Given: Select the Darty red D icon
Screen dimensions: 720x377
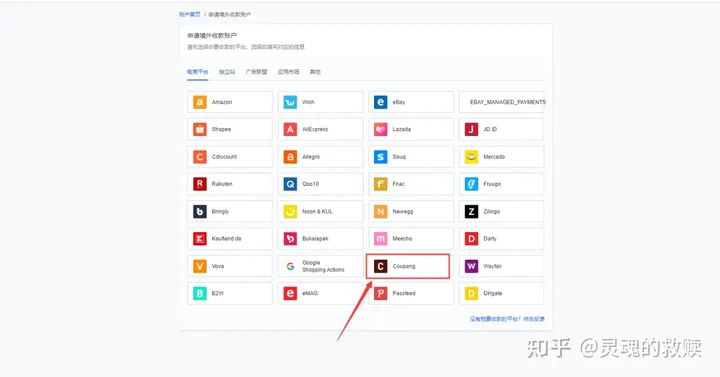Looking at the screenshot, I should click(471, 239).
